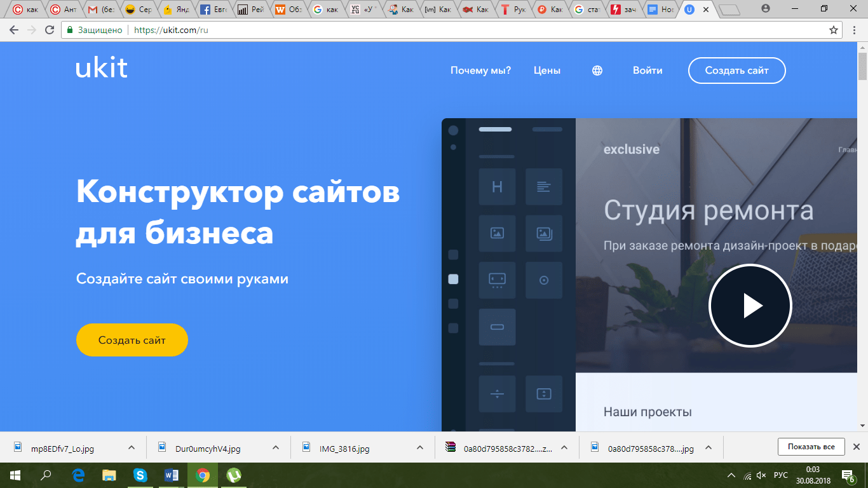Bookmark this page with the star icon
868x488 pixels.
tap(834, 30)
